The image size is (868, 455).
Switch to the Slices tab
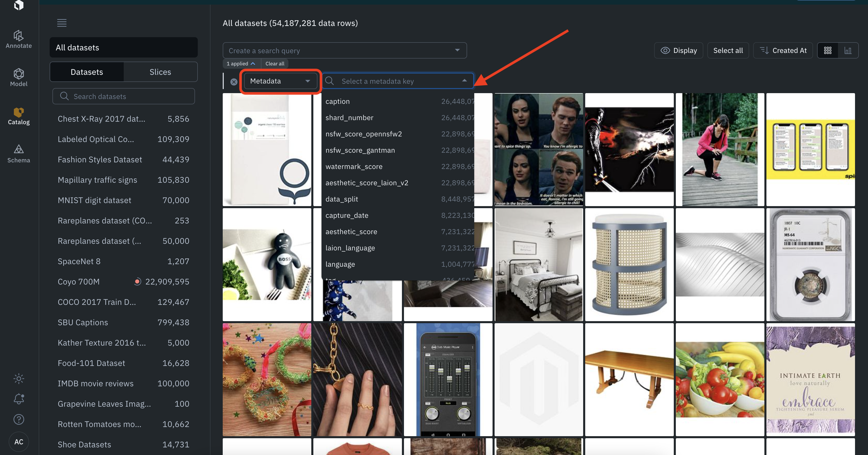[160, 72]
